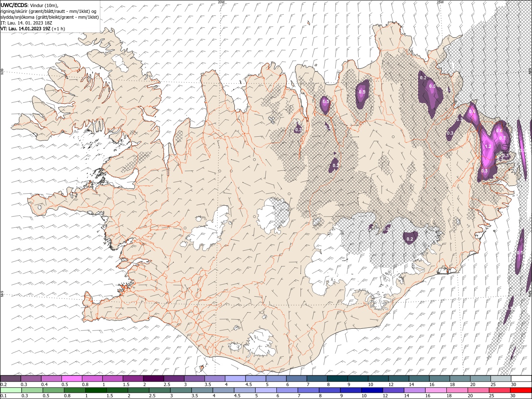The height and width of the screenshot is (399, 532).
Task: Click the UWC/ECDS title text
Action: click(x=14, y=5)
